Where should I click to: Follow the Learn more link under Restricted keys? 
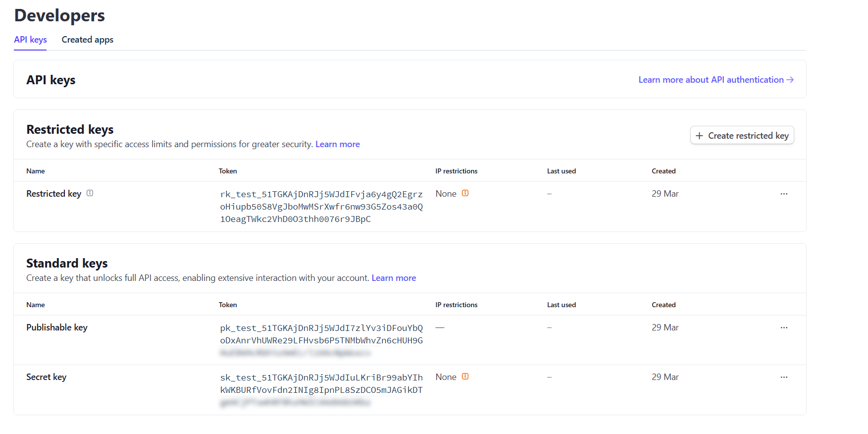click(337, 144)
